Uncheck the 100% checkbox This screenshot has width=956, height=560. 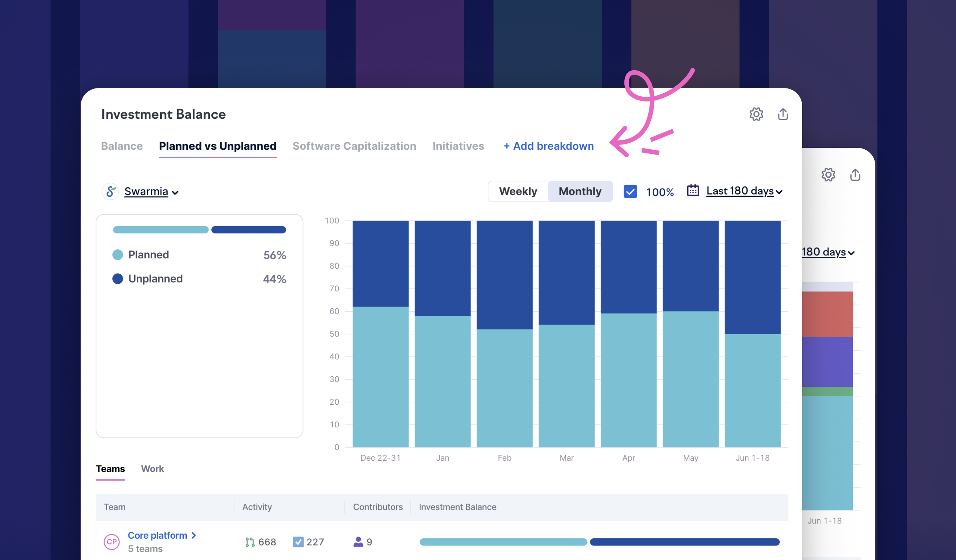[630, 192]
